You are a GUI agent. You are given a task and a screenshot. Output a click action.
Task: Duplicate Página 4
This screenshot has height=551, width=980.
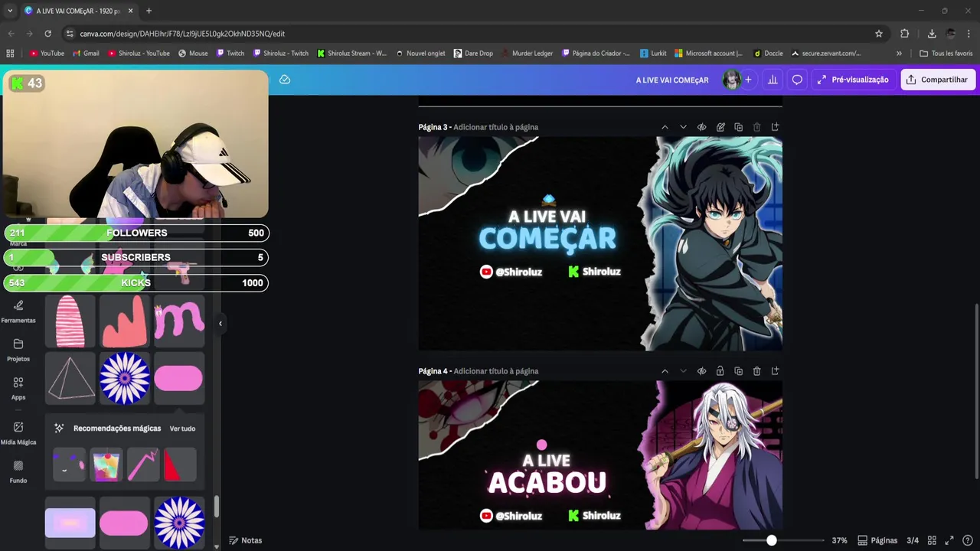tap(739, 371)
